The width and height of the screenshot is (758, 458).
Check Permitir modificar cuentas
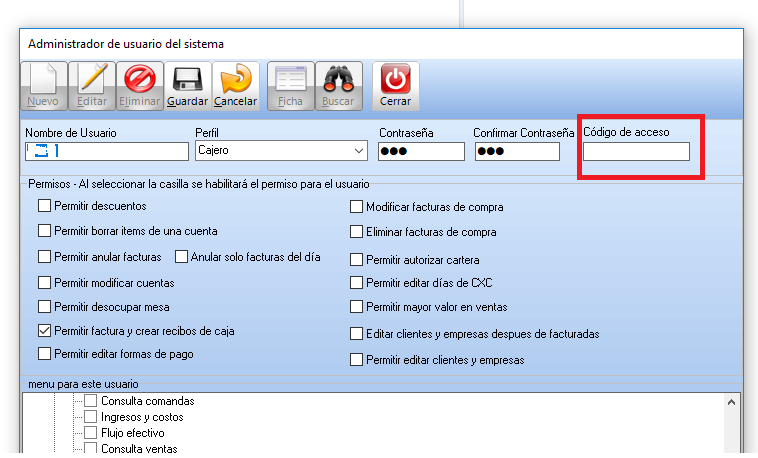click(x=44, y=282)
